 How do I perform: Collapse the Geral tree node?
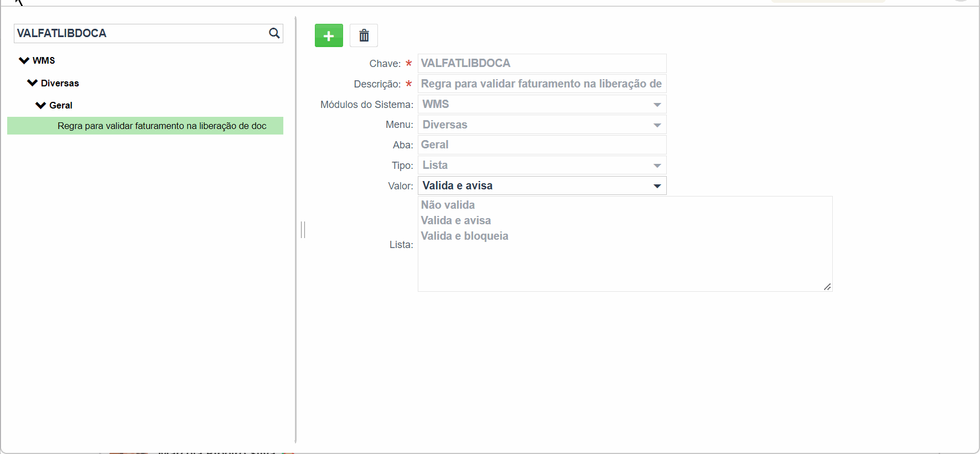pyautogui.click(x=40, y=105)
